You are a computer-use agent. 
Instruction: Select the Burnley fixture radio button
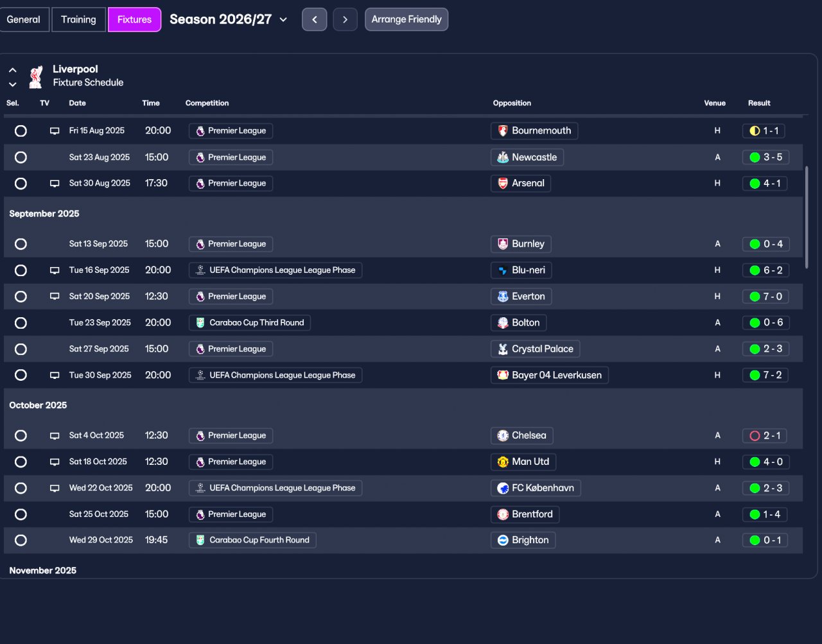(x=21, y=244)
